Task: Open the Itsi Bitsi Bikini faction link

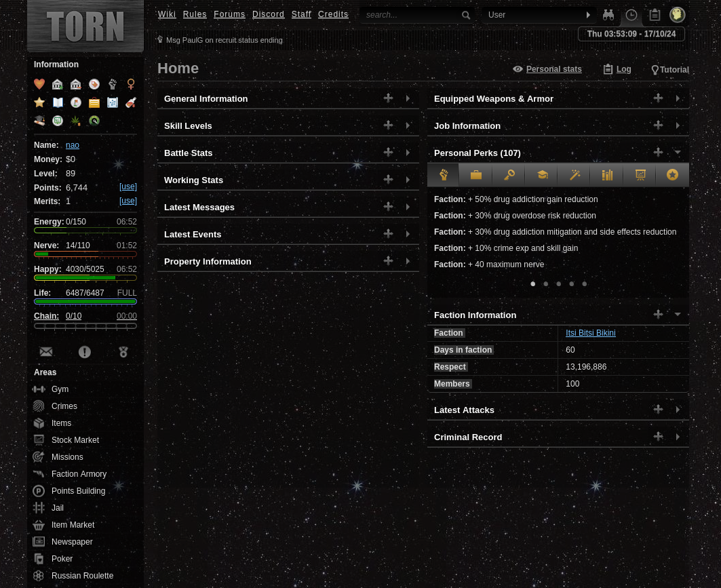Action: tap(590, 333)
